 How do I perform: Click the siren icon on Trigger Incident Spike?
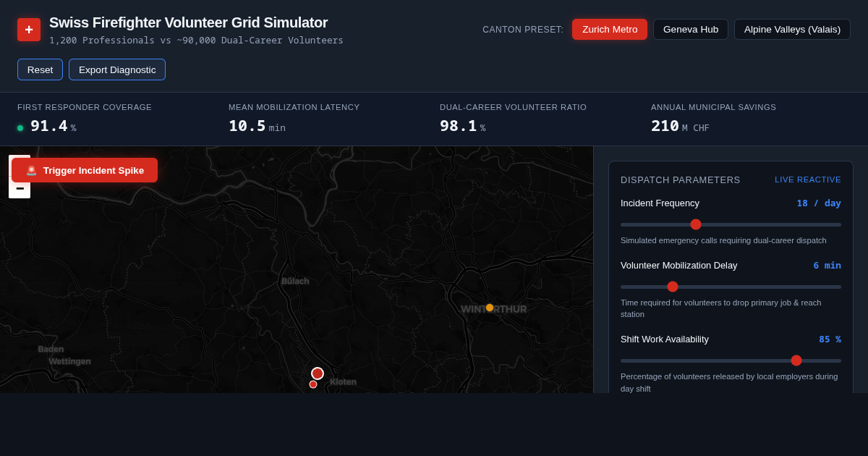(32, 170)
